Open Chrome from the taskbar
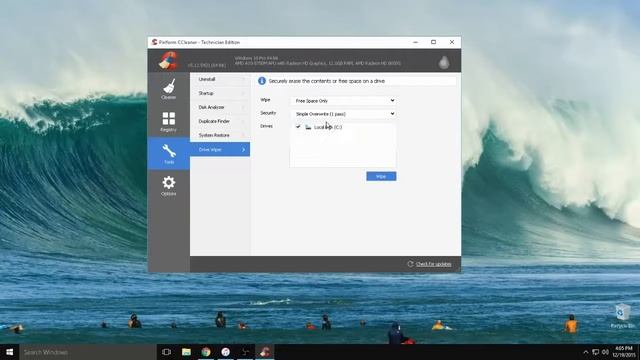This screenshot has width=640, height=360. coord(206,352)
